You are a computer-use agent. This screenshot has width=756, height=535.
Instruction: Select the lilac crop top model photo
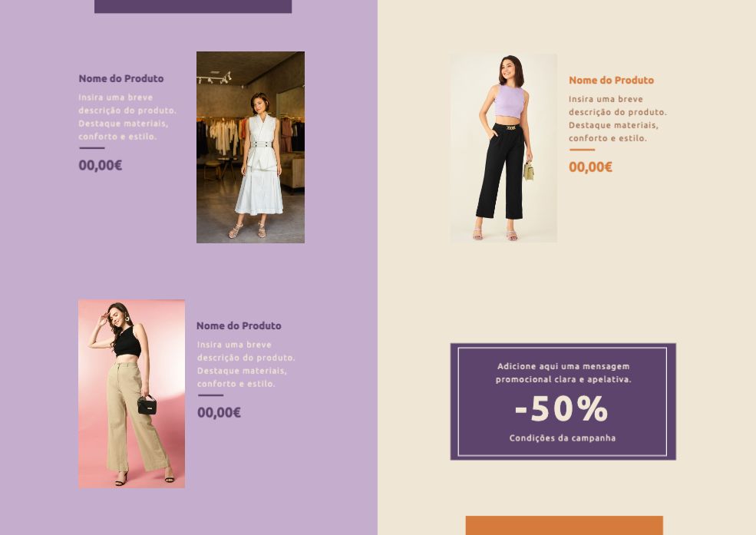pyautogui.click(x=503, y=147)
